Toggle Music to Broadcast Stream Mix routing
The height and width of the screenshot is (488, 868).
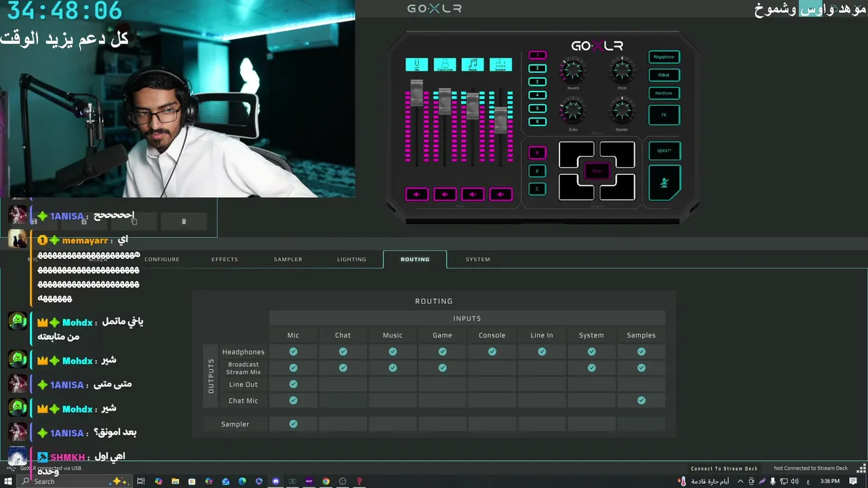coord(393,368)
